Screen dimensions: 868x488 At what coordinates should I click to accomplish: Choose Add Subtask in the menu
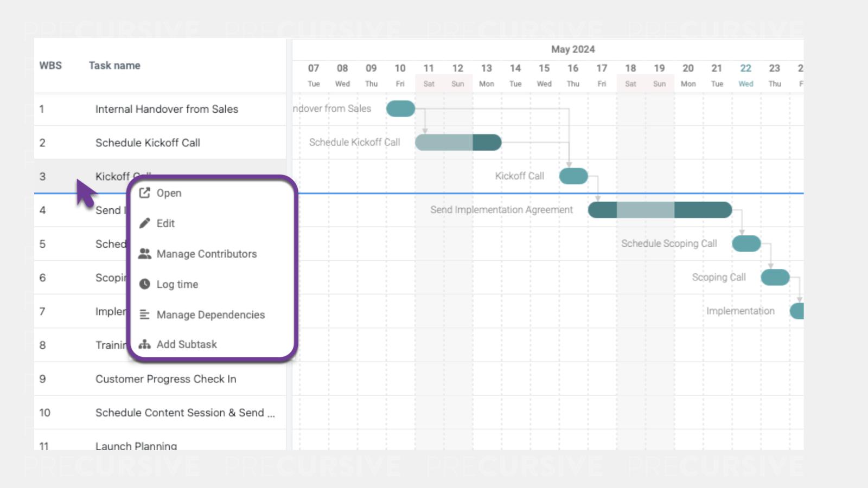[x=187, y=344]
